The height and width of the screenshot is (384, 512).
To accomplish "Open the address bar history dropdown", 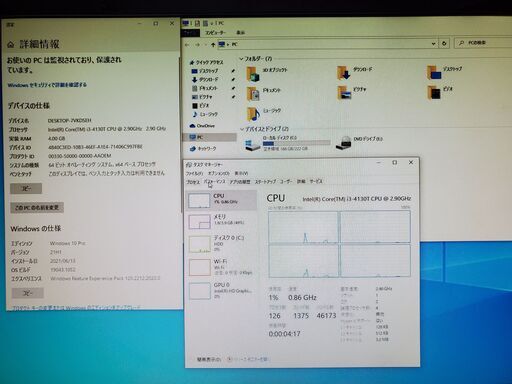I will point(433,44).
